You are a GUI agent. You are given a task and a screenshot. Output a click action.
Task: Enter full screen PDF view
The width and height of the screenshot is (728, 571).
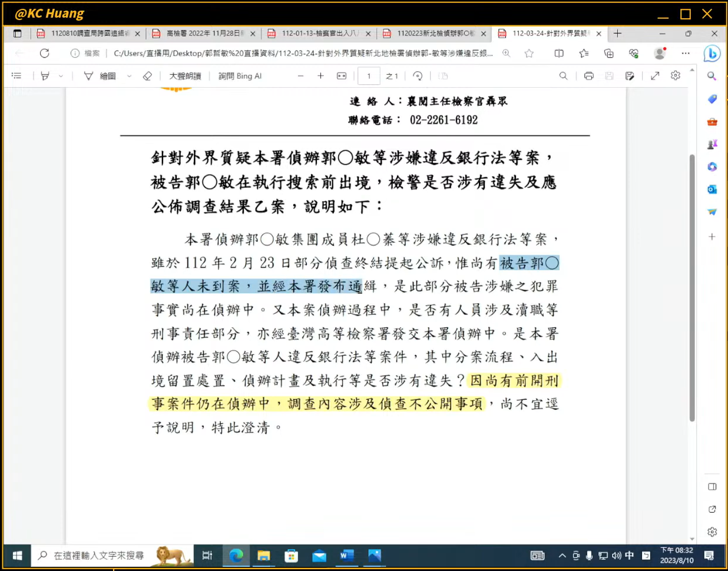coord(655,76)
